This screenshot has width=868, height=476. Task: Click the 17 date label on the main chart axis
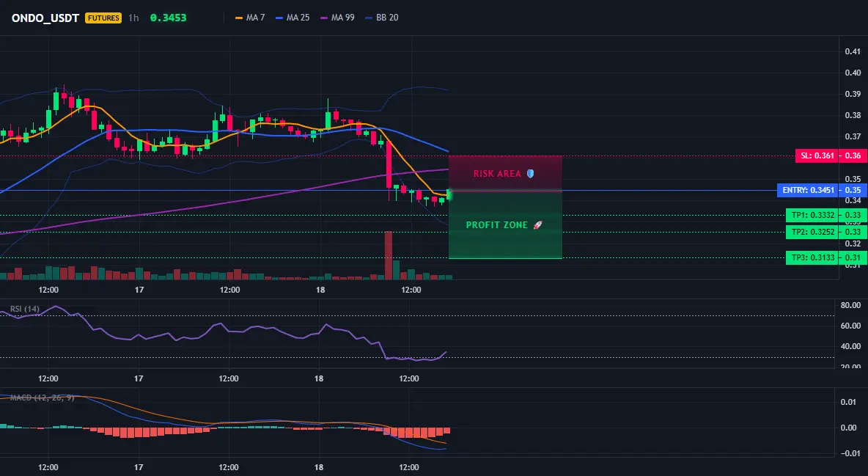pyautogui.click(x=139, y=290)
